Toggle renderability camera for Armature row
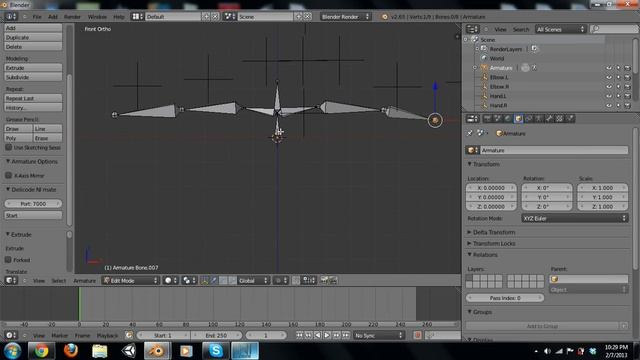 628,68
